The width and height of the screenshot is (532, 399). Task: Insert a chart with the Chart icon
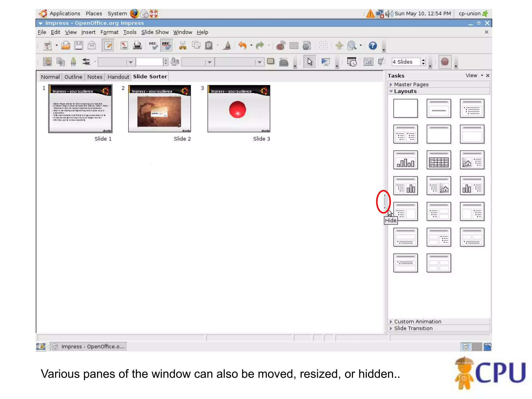281,46
